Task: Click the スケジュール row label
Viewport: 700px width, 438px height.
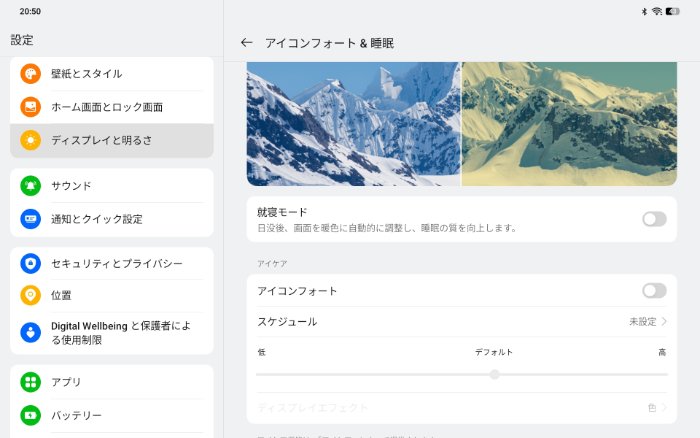Action: pos(287,322)
